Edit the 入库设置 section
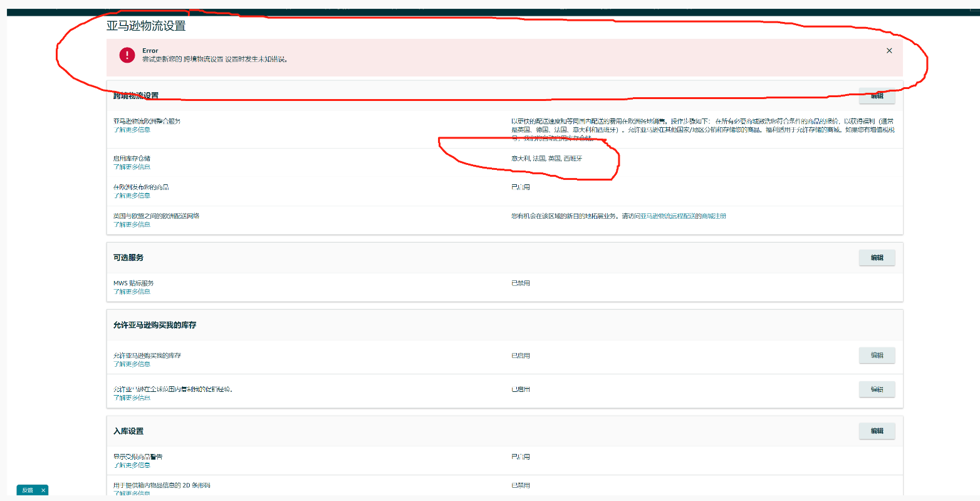980x501 pixels. [877, 431]
